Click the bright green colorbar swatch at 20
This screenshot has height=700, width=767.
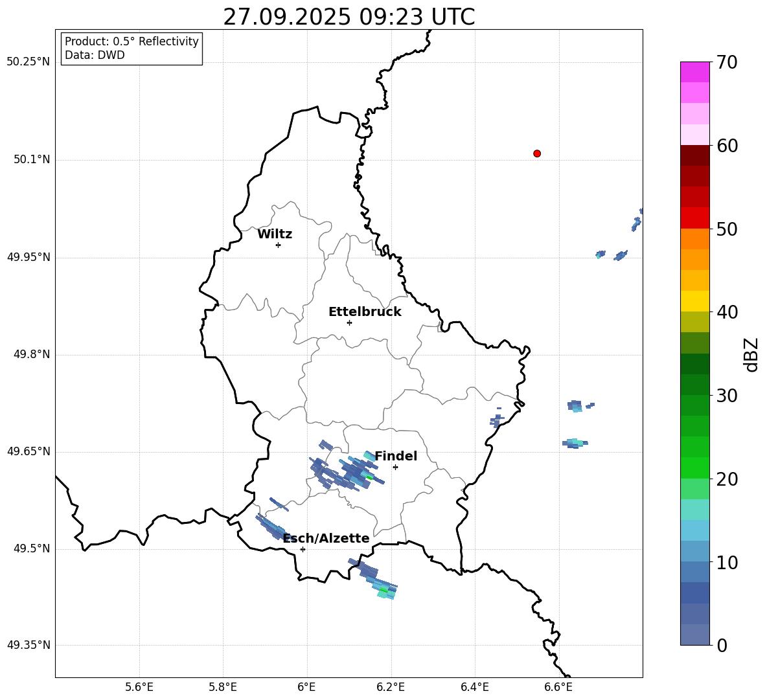pyautogui.click(x=695, y=468)
